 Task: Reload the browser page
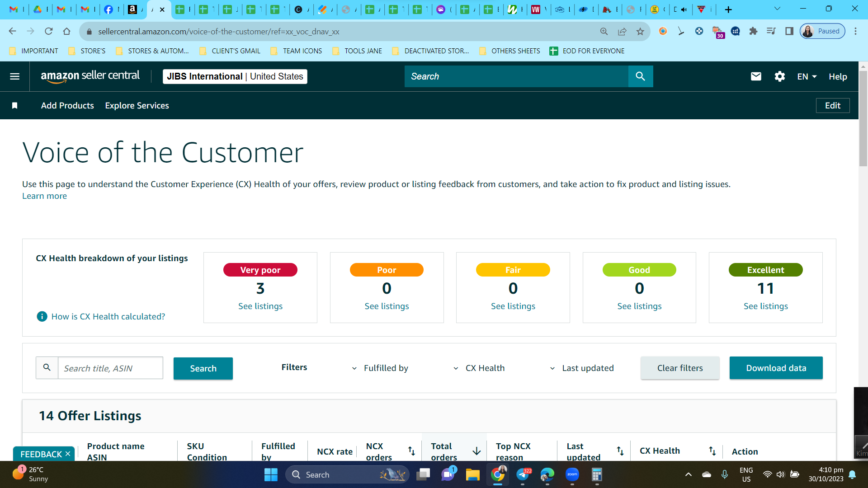click(x=48, y=31)
